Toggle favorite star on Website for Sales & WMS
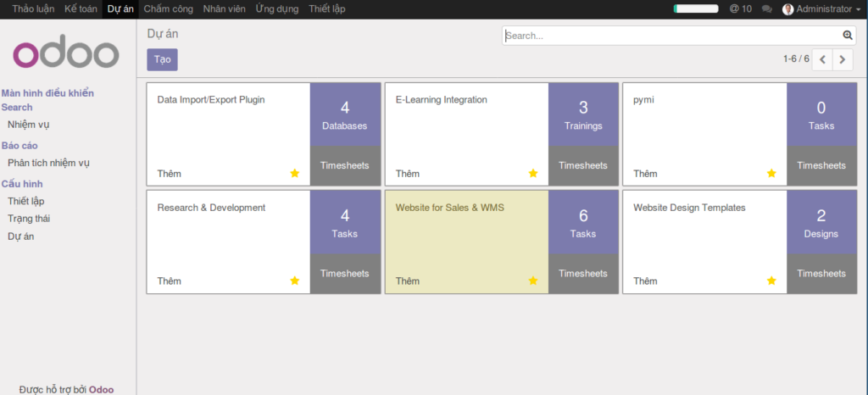The image size is (868, 395). (x=533, y=281)
